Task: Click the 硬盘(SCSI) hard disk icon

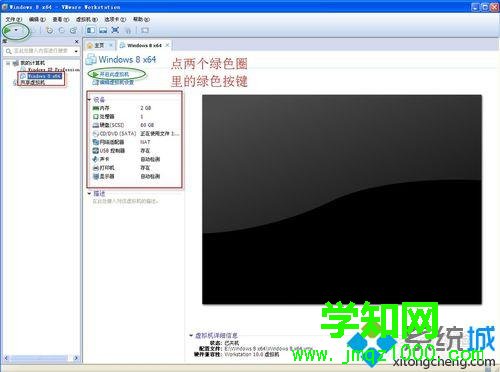Action: click(x=96, y=125)
